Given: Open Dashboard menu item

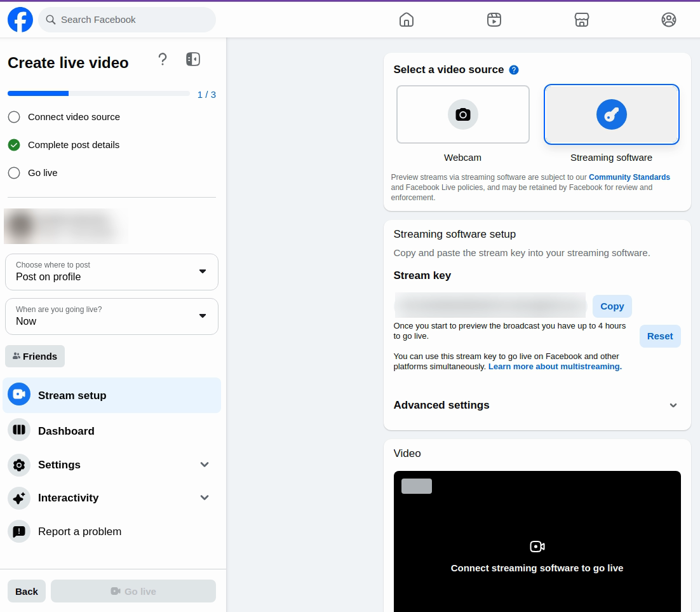Looking at the screenshot, I should pos(112,431).
